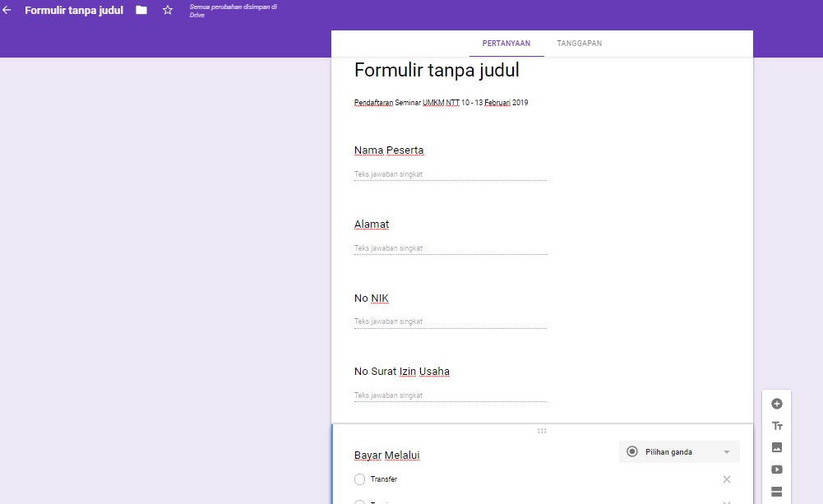The image size is (823, 504).
Task: Select the radio icon inside Pilihan ganda selector
Action: tap(631, 451)
